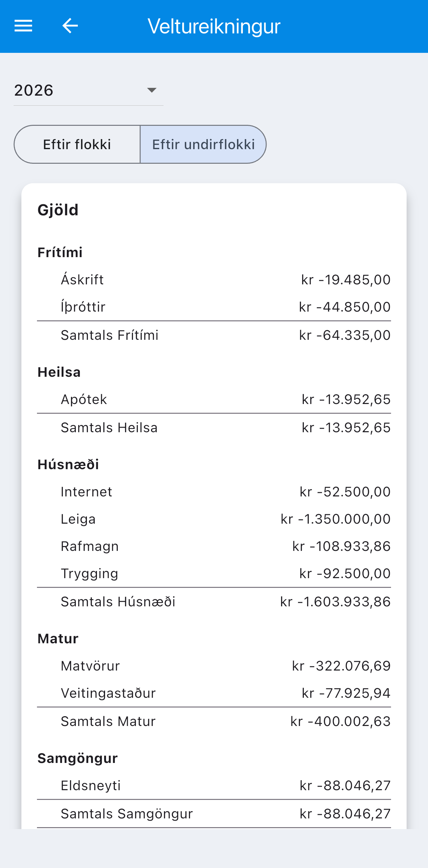Screen dimensions: 428x868
Task: Open the Íþróttir expense row
Action: (x=214, y=307)
